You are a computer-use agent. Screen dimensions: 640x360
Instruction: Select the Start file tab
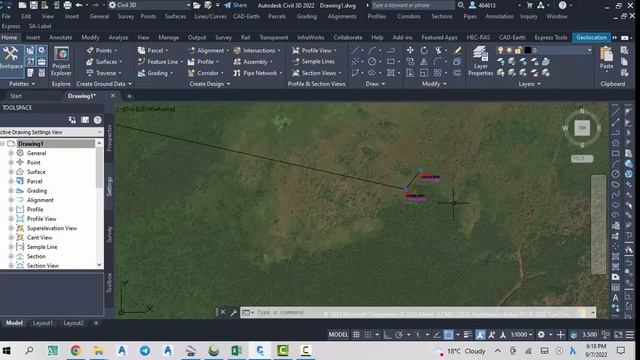click(x=16, y=96)
